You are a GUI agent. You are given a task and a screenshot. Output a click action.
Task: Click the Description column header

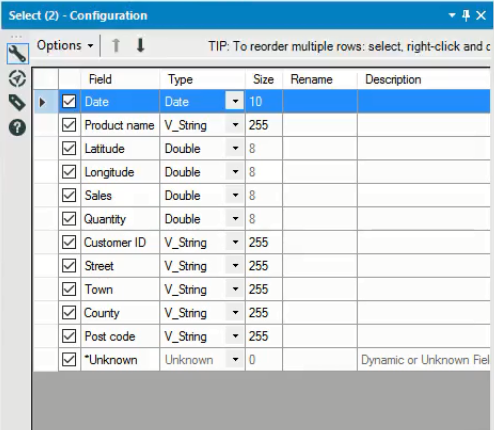[x=424, y=79]
